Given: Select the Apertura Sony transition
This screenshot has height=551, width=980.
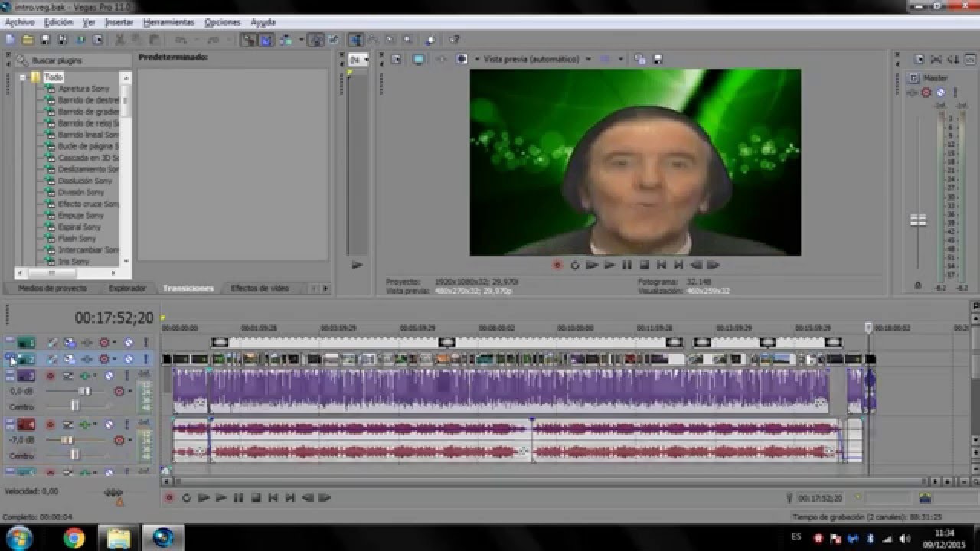Looking at the screenshot, I should pos(83,89).
